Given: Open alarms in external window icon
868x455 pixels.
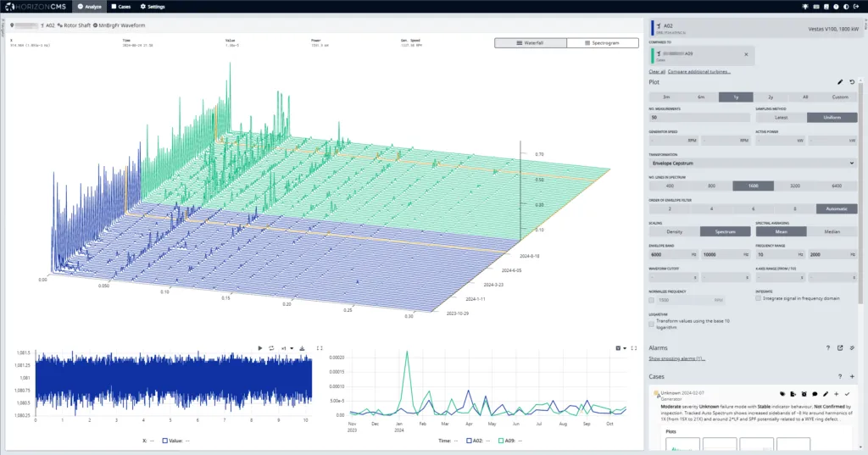Looking at the screenshot, I should pos(840,347).
